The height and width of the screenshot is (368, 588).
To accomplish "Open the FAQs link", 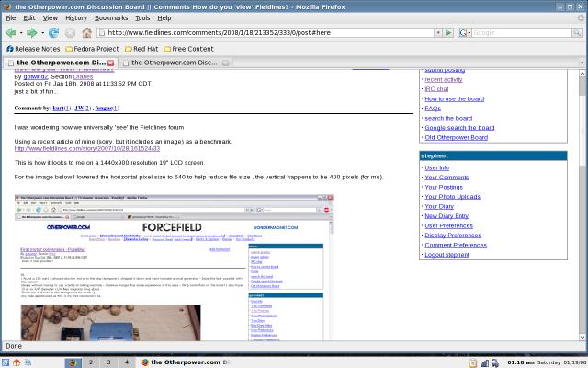I will point(433,109).
